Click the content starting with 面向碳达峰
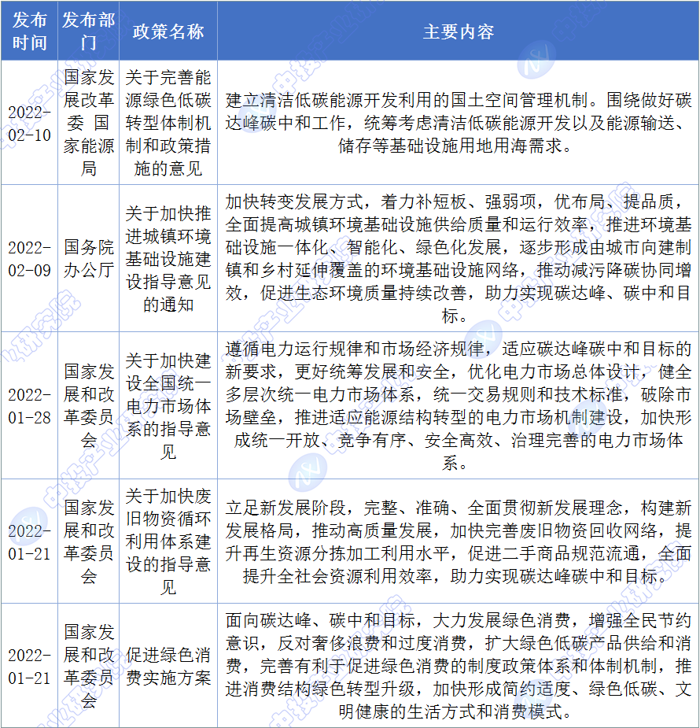The height and width of the screenshot is (728, 700). [458, 666]
